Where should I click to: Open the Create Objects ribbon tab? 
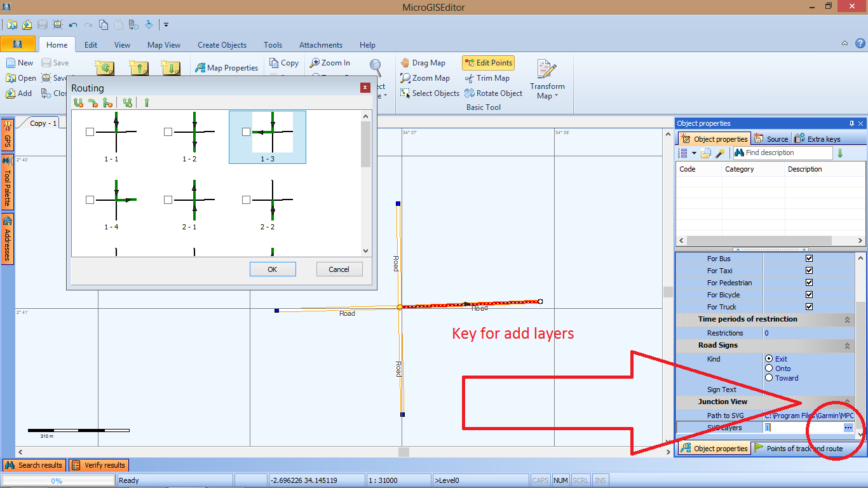coord(222,45)
